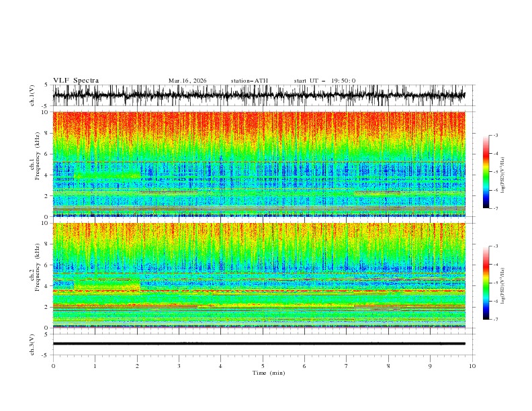Click ch.1 frequency tick label "8"

pos(47,133)
